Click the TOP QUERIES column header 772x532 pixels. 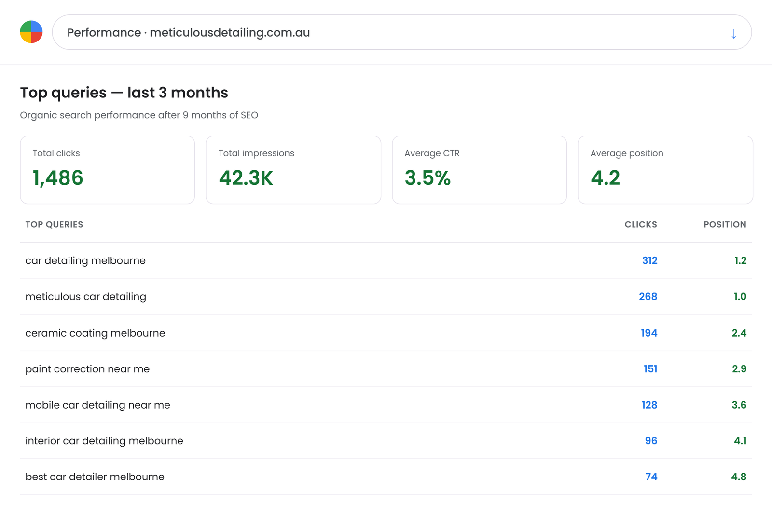pos(54,224)
